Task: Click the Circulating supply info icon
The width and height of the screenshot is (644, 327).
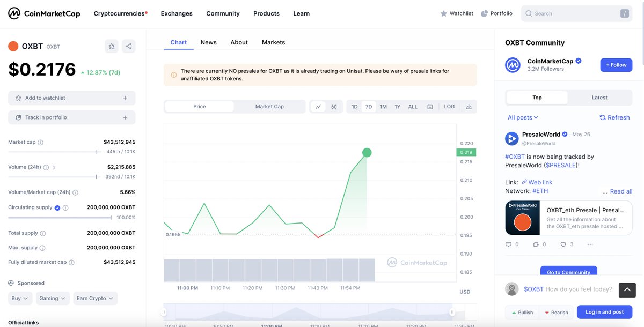Action: pos(65,207)
